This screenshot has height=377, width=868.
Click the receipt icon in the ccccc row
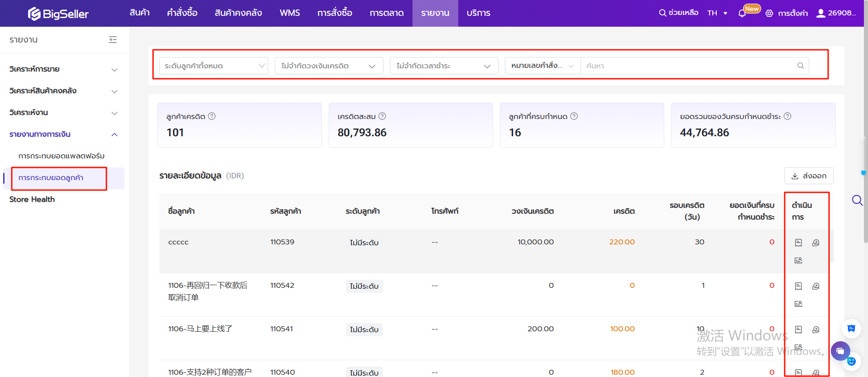[798, 243]
